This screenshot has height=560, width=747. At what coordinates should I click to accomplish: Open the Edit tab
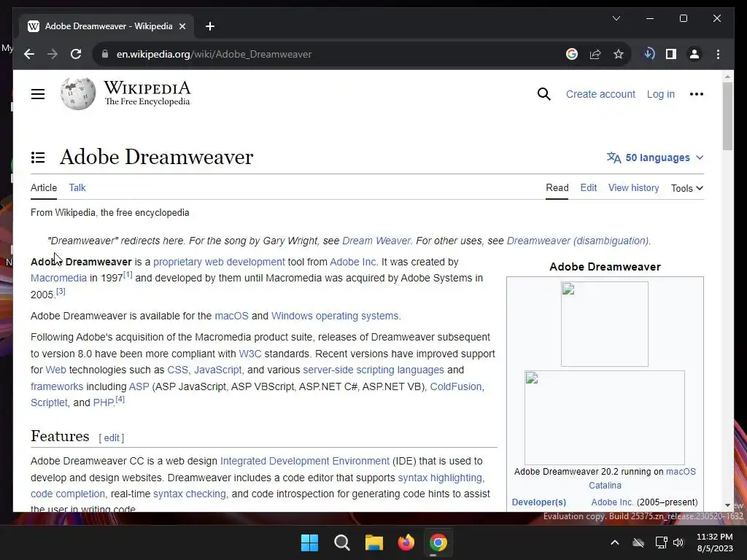589,187
